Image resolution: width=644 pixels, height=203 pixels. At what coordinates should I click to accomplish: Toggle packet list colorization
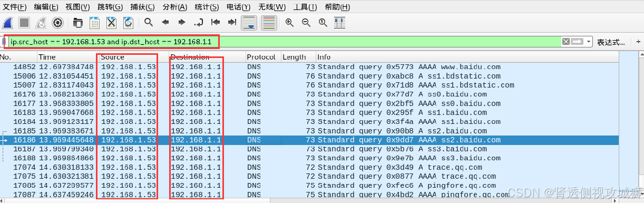tap(269, 23)
